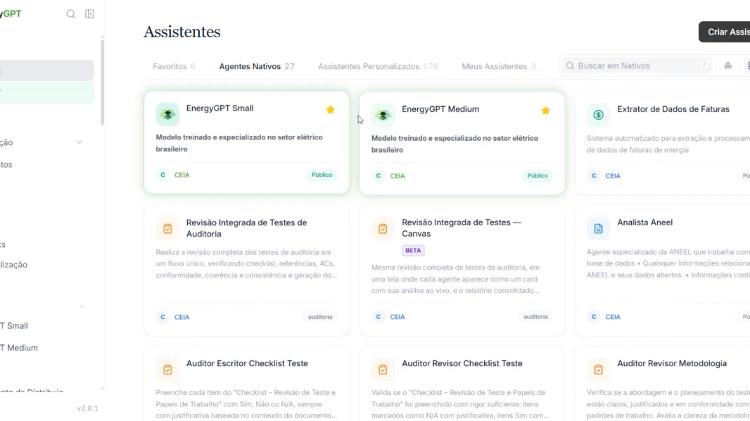The height and width of the screenshot is (421, 750).
Task: Click the BETA badge on Canvas card
Action: click(413, 250)
